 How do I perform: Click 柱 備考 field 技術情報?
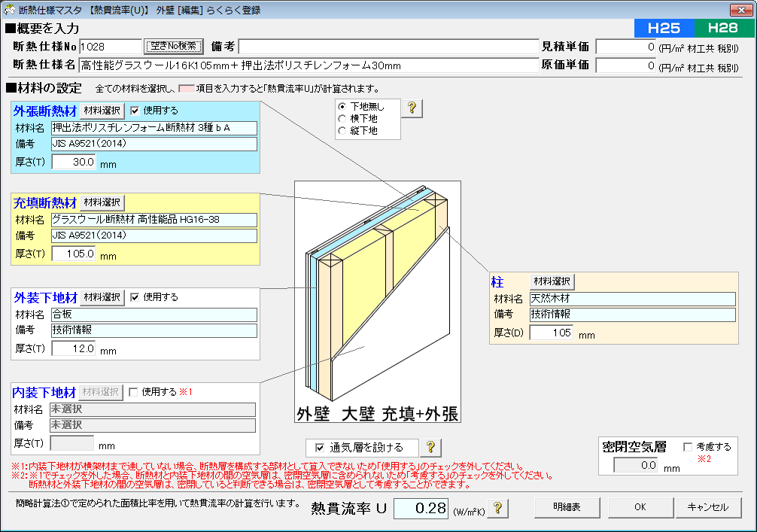[632, 315]
